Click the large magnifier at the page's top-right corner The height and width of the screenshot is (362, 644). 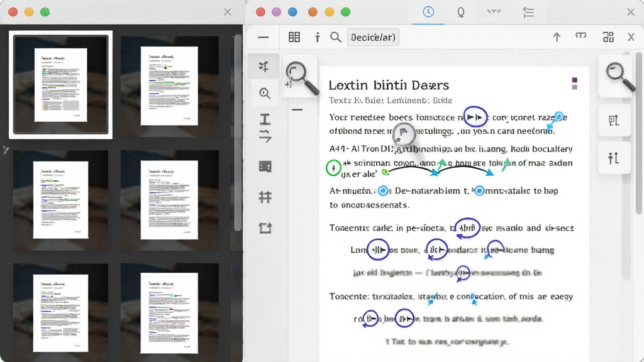[x=619, y=76]
